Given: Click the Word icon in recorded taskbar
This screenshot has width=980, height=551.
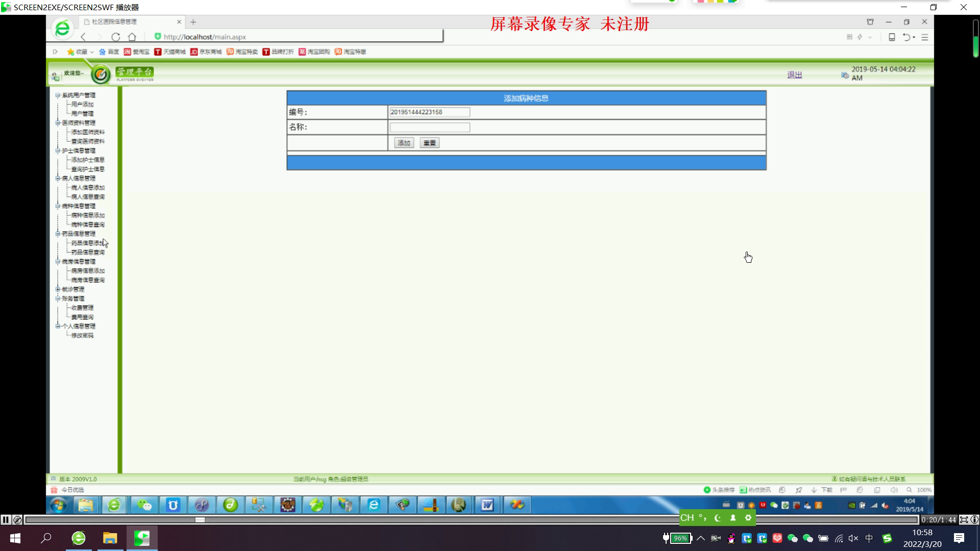Looking at the screenshot, I should 487,505.
